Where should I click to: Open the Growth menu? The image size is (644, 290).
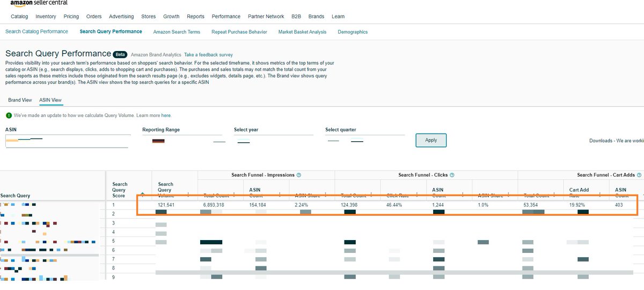click(172, 17)
